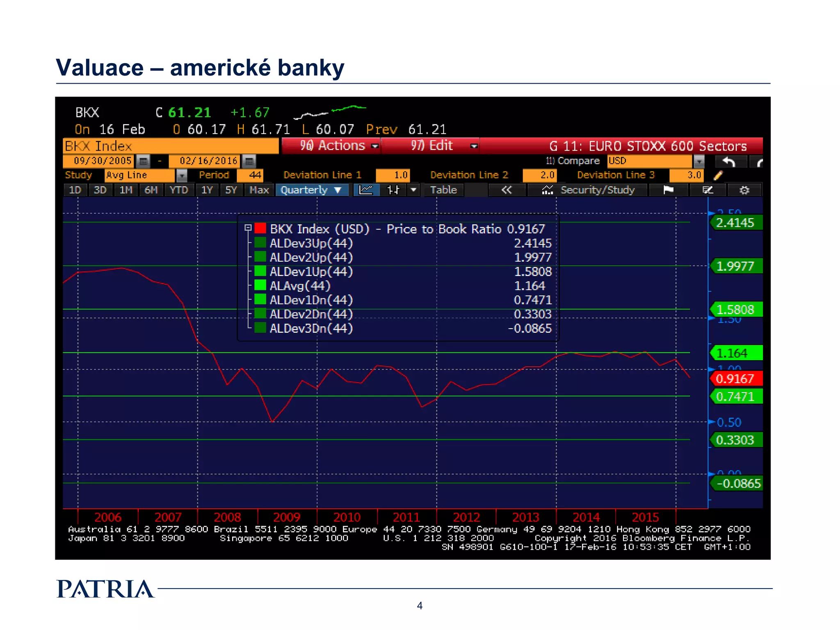Select the bar chart type icon
The width and height of the screenshot is (840, 630).
(x=393, y=190)
